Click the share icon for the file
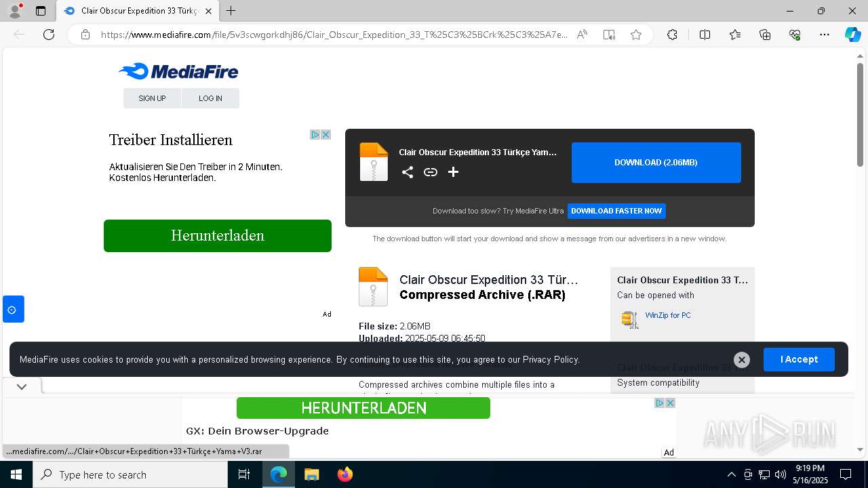The height and width of the screenshot is (488, 868). [x=407, y=172]
